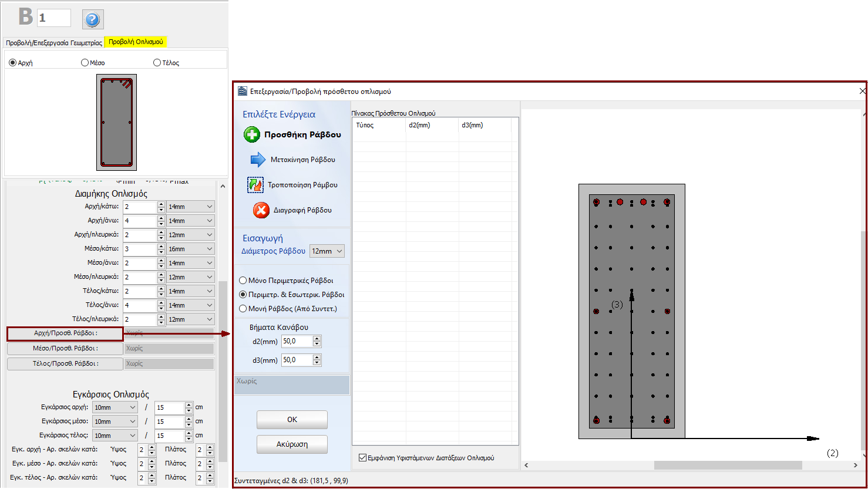Click the dialog title bar app icon
The height and width of the screenshot is (489, 868).
[243, 92]
